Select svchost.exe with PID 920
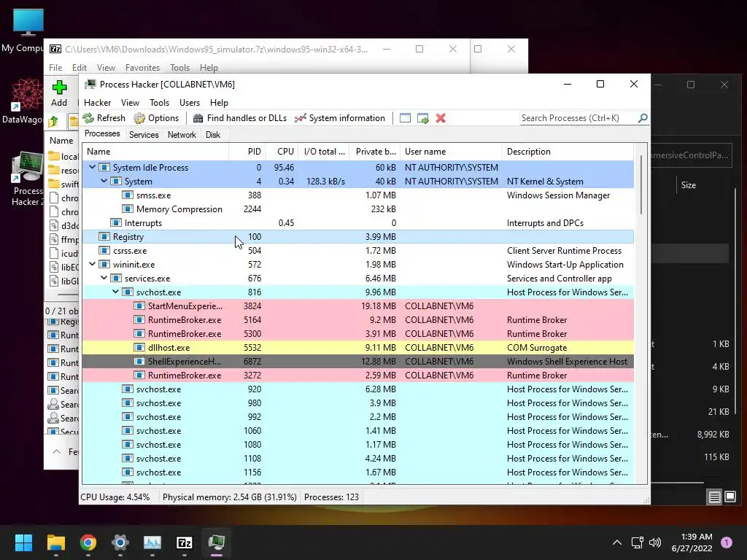The image size is (747, 560). point(357,389)
